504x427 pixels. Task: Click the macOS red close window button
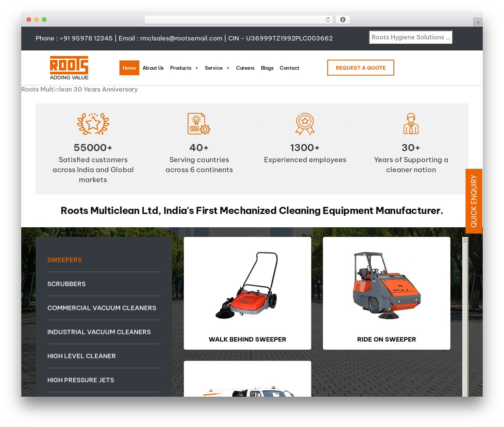[x=29, y=20]
